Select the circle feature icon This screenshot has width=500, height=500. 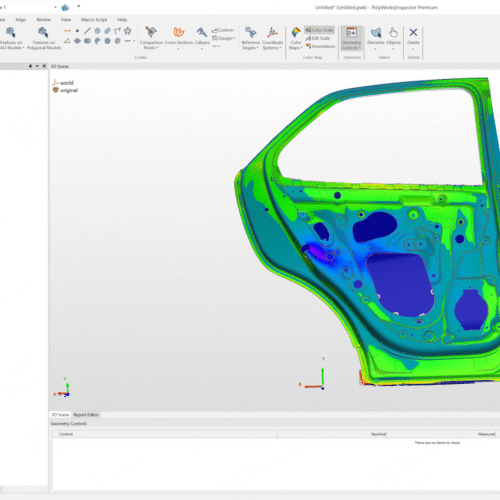pyautogui.click(x=97, y=31)
